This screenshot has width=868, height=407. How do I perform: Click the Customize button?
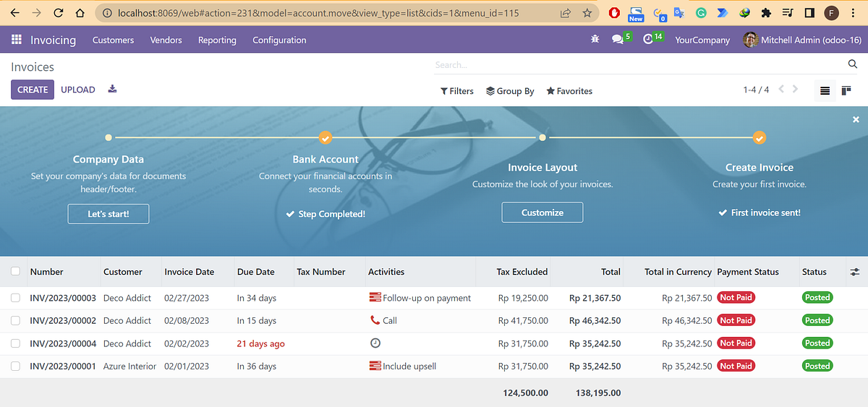point(542,213)
